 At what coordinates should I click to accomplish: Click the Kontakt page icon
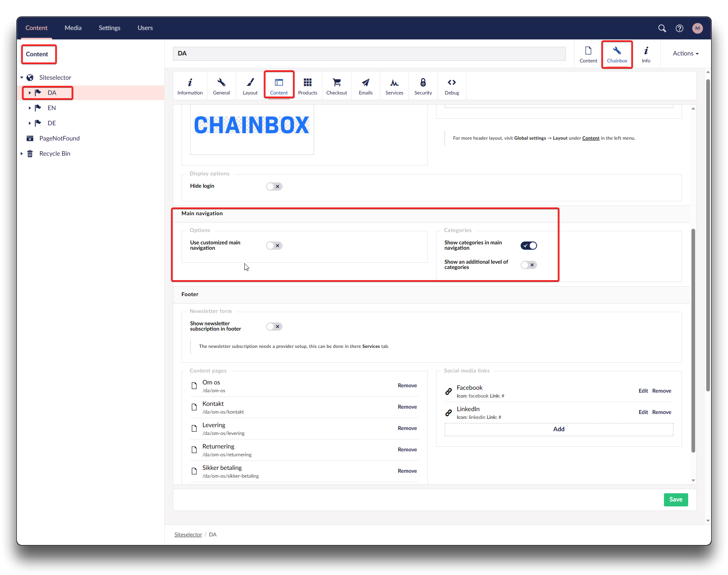click(194, 407)
